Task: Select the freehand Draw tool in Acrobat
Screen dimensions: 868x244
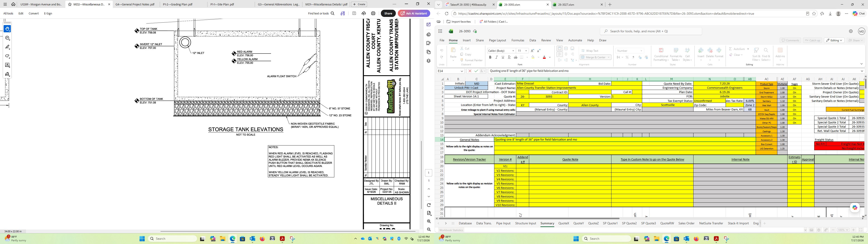Action: tap(7, 56)
